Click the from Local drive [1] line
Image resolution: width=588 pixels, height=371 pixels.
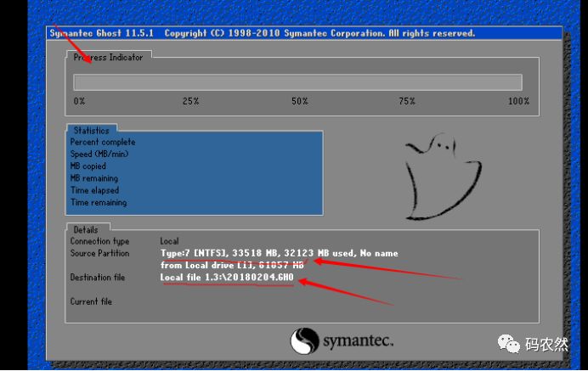pos(232,266)
